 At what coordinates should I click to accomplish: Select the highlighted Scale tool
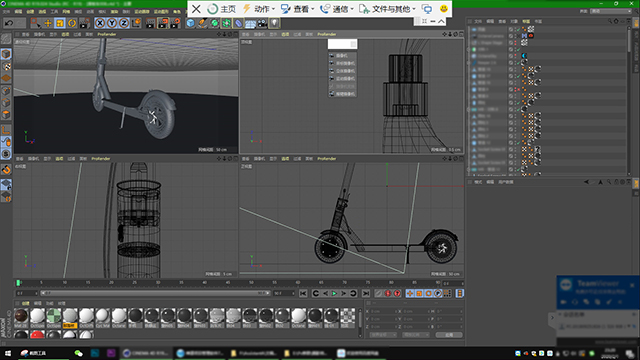(60, 23)
